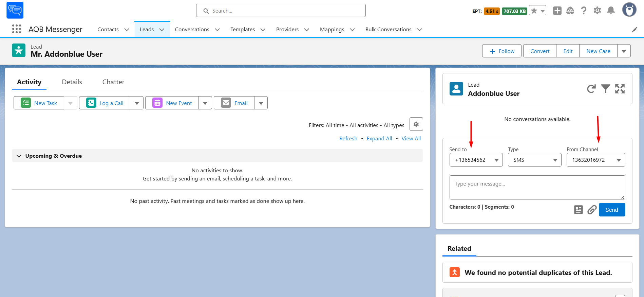Refresh the conversation panel
Image resolution: width=644 pixels, height=297 pixels.
pyautogui.click(x=591, y=89)
